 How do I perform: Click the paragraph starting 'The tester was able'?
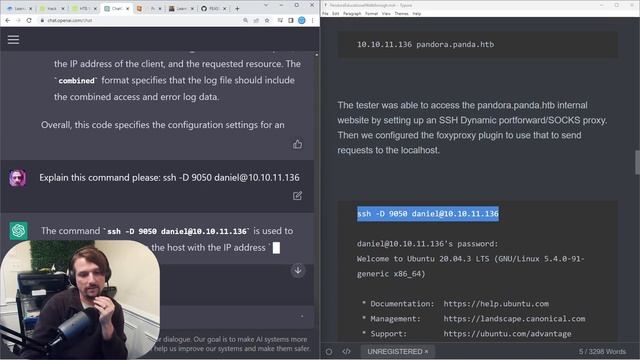[472, 128]
